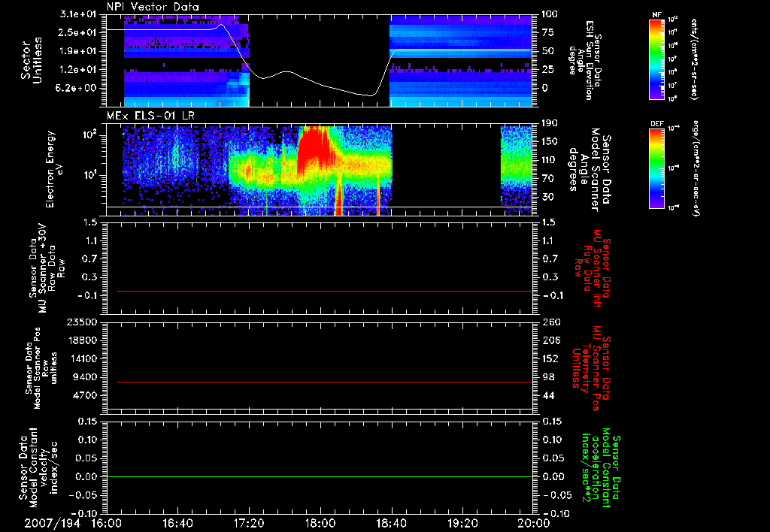This screenshot has height=532, width=770.
Task: Click the white sun elevation curve minimum
Action: tap(371, 95)
